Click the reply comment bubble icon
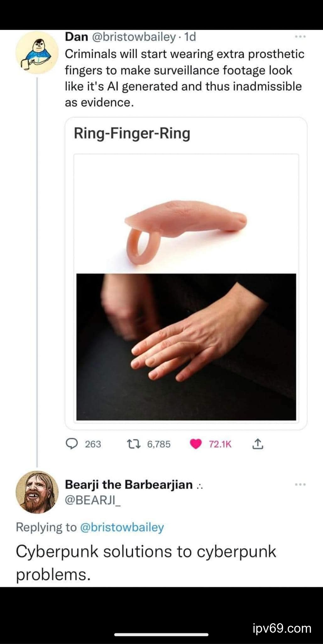The image size is (323, 644). tap(72, 444)
